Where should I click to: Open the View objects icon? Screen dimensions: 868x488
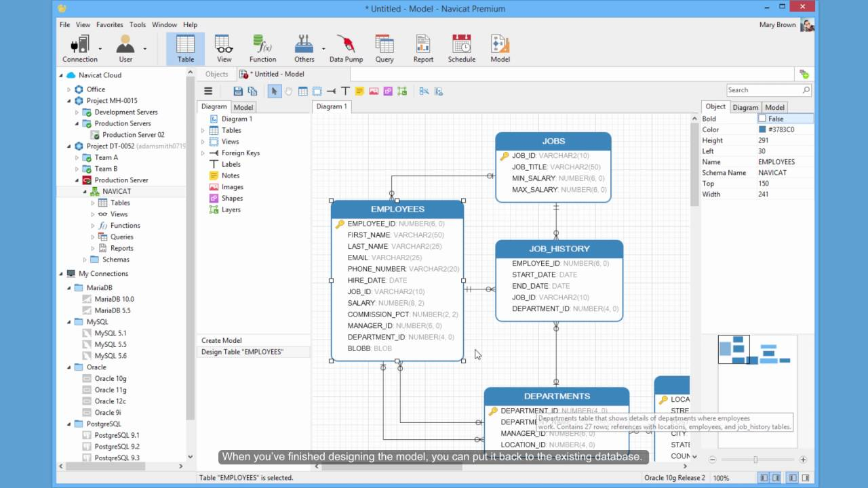pos(224,49)
